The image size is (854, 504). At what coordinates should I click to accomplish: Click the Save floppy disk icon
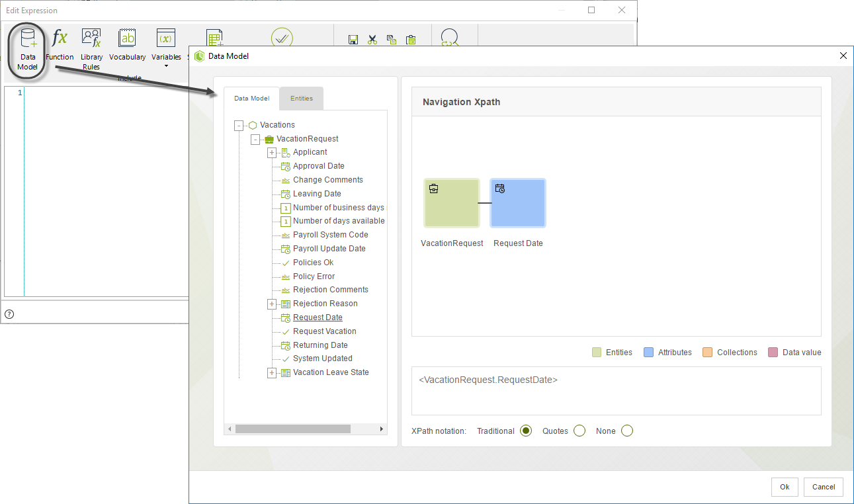[353, 40]
